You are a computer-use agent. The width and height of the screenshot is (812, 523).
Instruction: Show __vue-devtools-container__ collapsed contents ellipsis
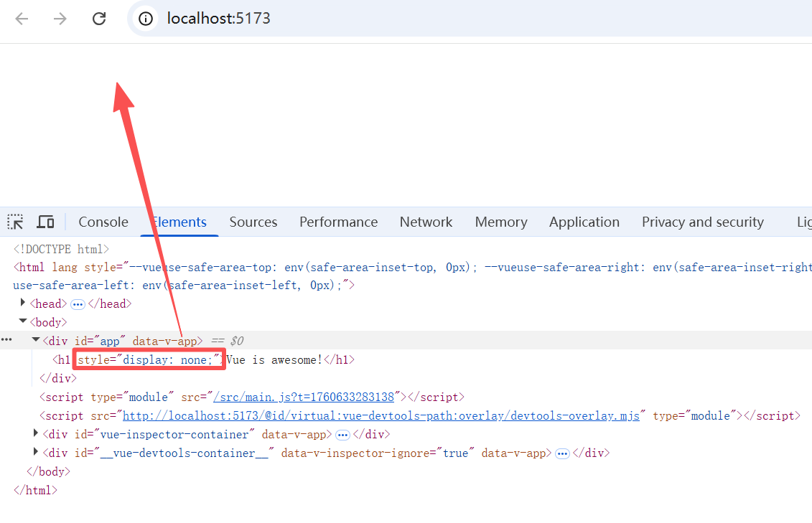[x=562, y=453]
